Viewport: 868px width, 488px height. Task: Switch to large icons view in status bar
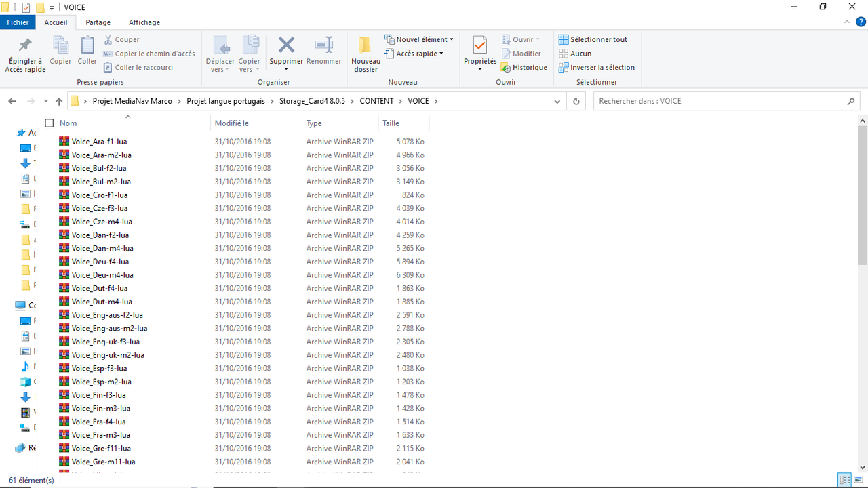(x=859, y=480)
